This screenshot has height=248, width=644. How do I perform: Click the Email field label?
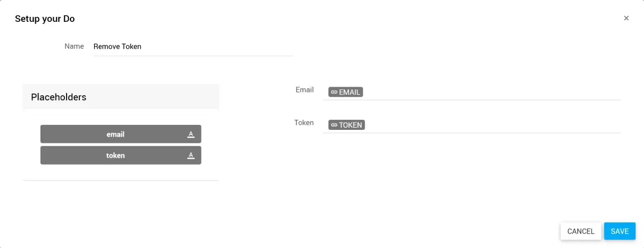304,90
